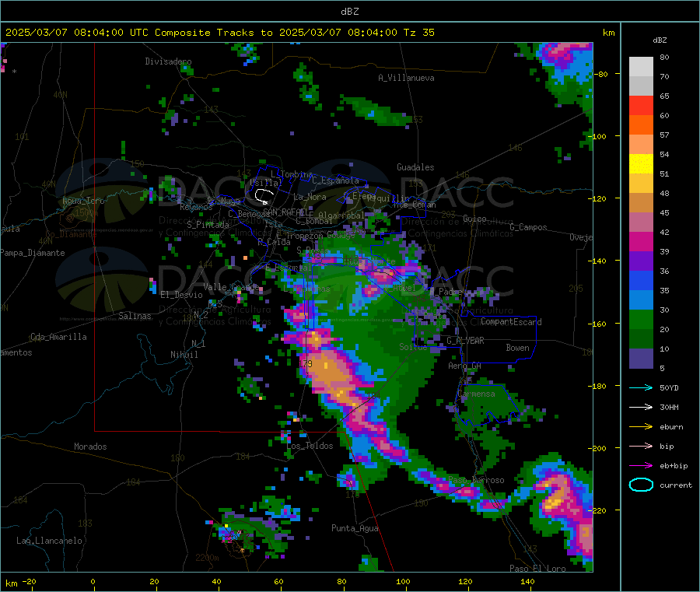Image resolution: width=700 pixels, height=592 pixels.
Task: Click the 'Guadales' place label
Action: [x=415, y=167]
